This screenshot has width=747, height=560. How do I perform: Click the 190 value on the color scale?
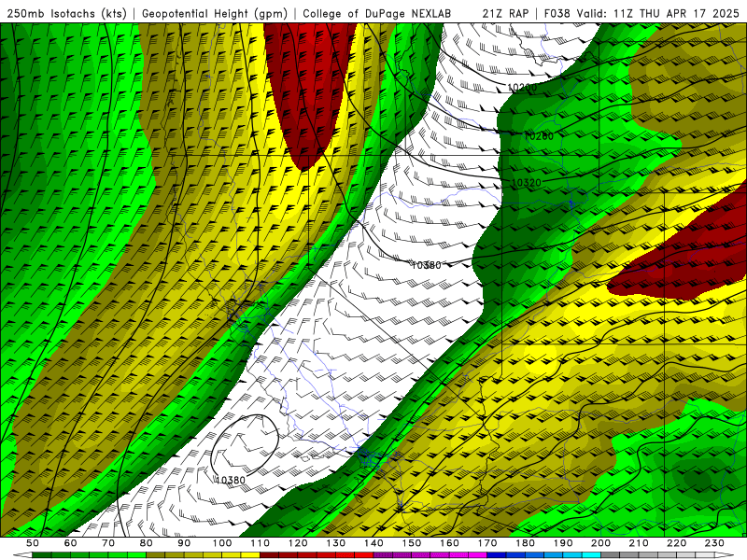(563, 543)
